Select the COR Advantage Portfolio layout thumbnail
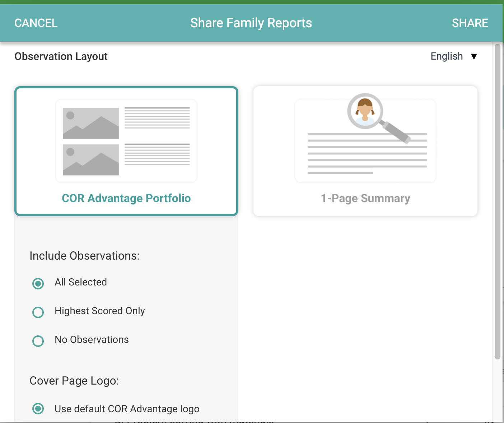Viewport: 504px width, 423px height. point(126,151)
